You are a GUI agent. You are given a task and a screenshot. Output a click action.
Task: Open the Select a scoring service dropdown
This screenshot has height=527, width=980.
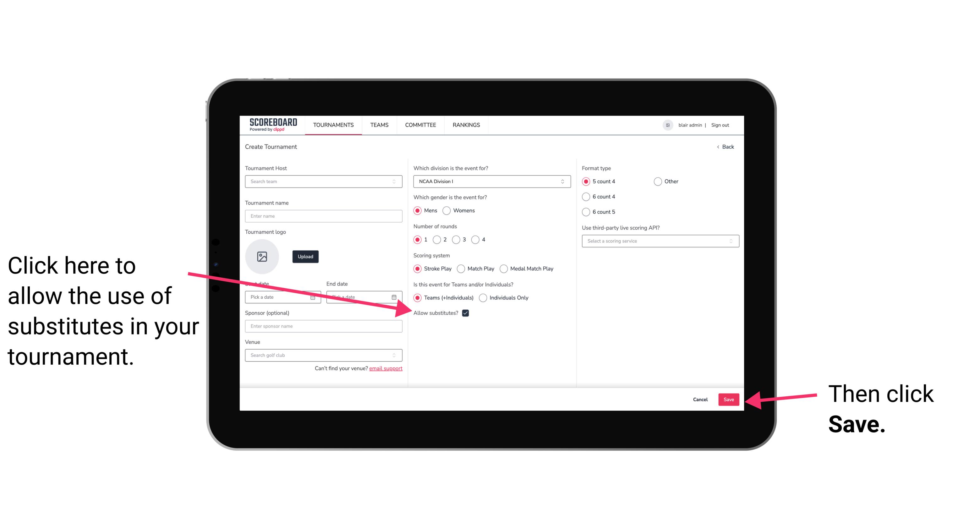click(x=658, y=241)
